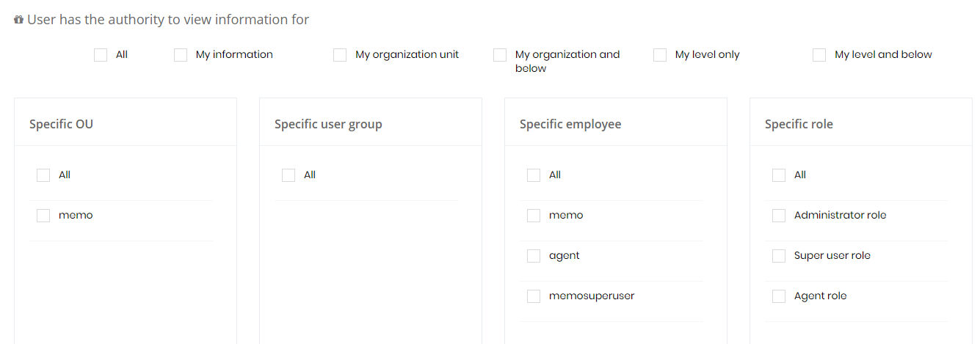The width and height of the screenshot is (980, 344).
Task: Check the top-level All checkbox
Action: coord(101,55)
